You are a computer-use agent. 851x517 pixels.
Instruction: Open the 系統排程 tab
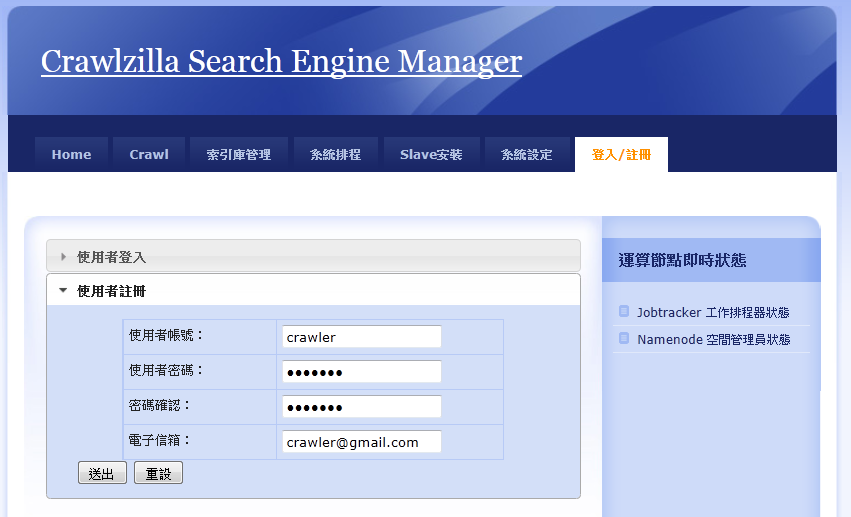tap(335, 155)
